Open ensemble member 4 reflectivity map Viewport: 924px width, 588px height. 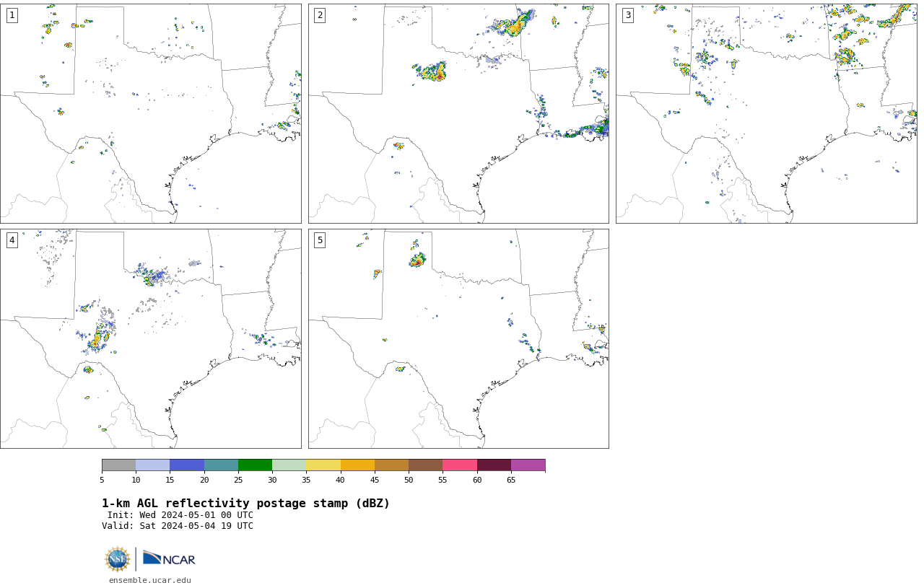coord(150,338)
